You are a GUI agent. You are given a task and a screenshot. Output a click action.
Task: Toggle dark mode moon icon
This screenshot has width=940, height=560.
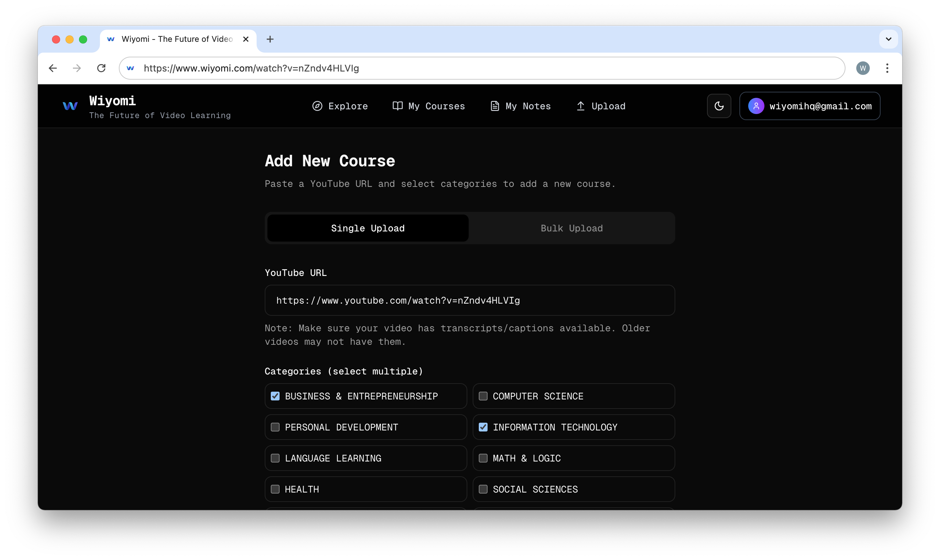click(719, 106)
